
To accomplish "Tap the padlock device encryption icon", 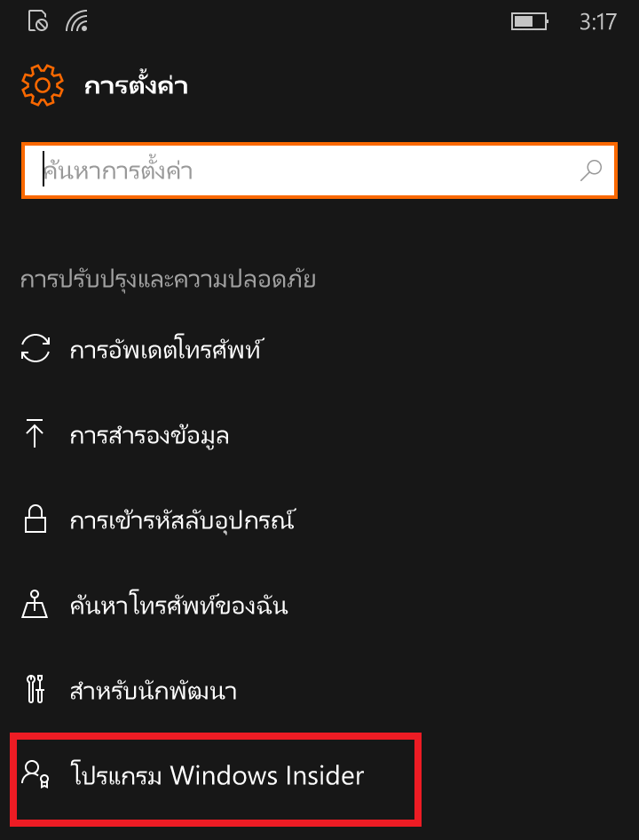I will (35, 518).
